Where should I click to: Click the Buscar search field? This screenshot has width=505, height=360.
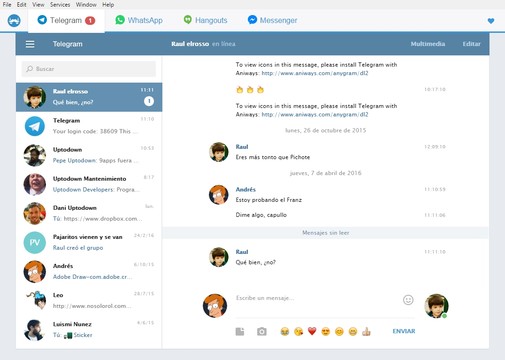point(89,69)
